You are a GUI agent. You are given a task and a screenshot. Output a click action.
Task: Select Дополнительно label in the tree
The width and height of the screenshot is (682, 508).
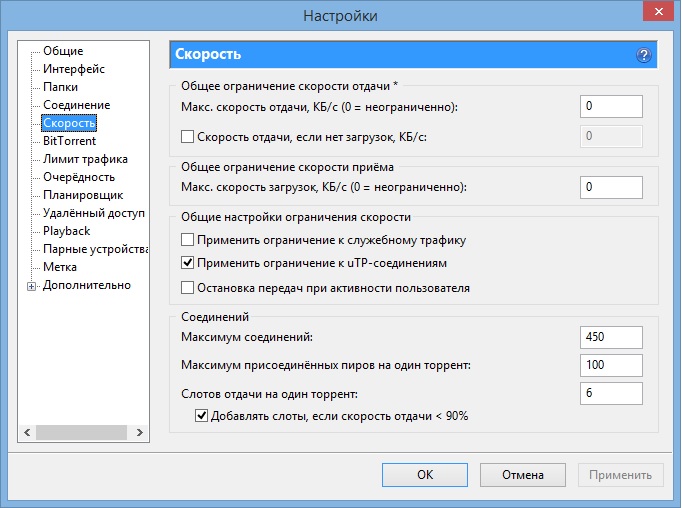point(87,285)
